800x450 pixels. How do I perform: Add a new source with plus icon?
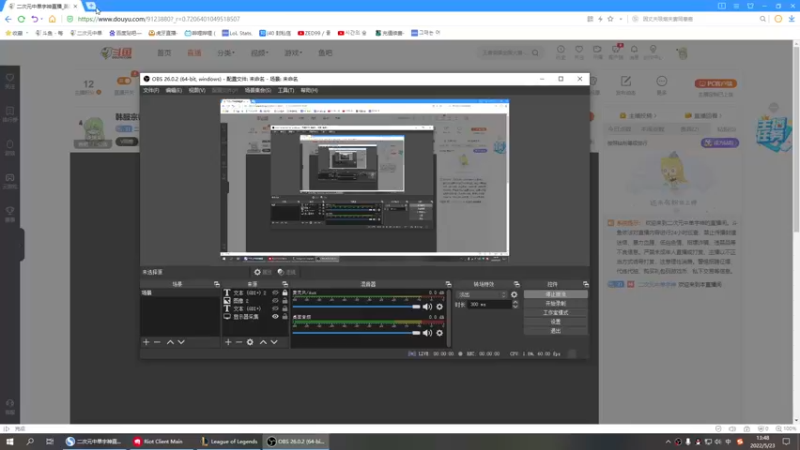228,342
